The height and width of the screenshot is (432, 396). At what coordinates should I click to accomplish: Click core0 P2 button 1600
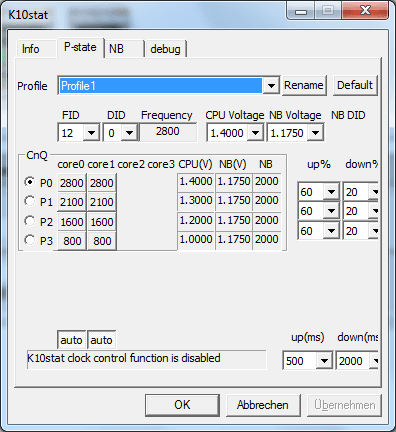(72, 222)
